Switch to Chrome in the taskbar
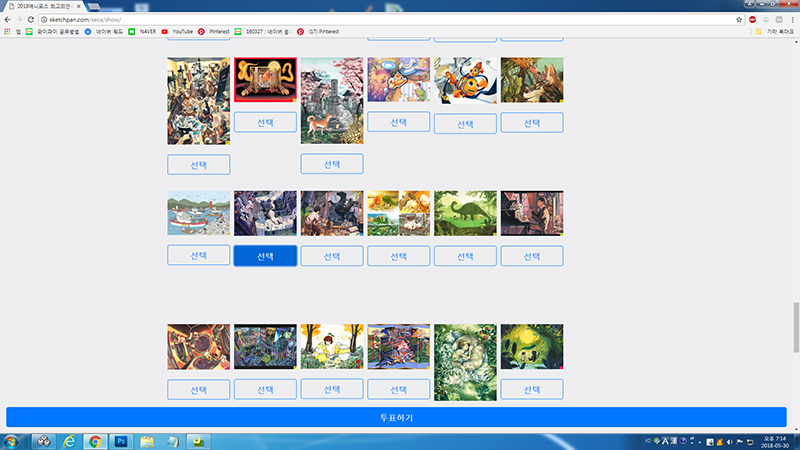Viewport: 800px width, 450px height. pyautogui.click(x=95, y=442)
